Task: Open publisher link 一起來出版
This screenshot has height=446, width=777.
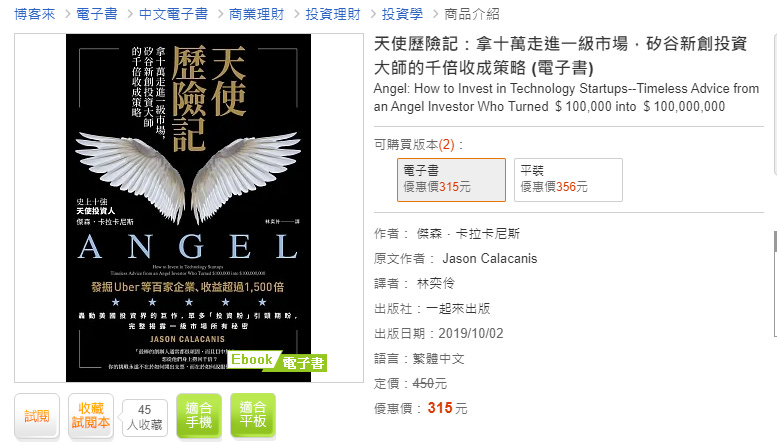Action: pyautogui.click(x=458, y=308)
